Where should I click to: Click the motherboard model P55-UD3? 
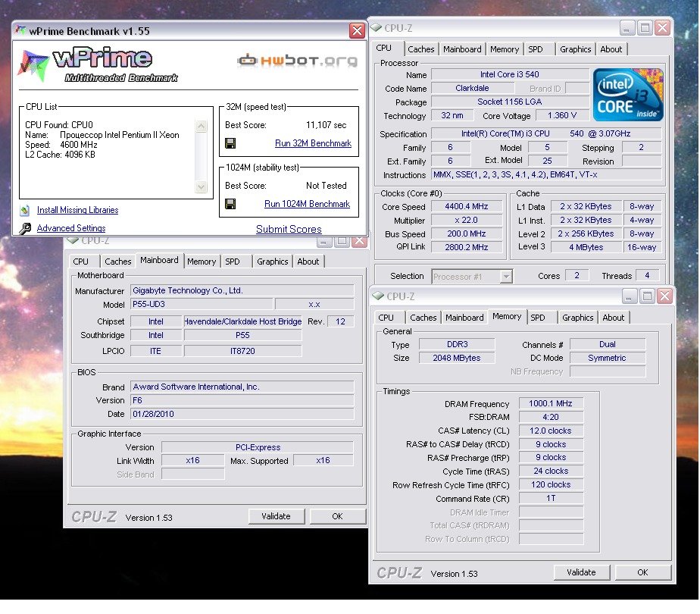[202, 305]
